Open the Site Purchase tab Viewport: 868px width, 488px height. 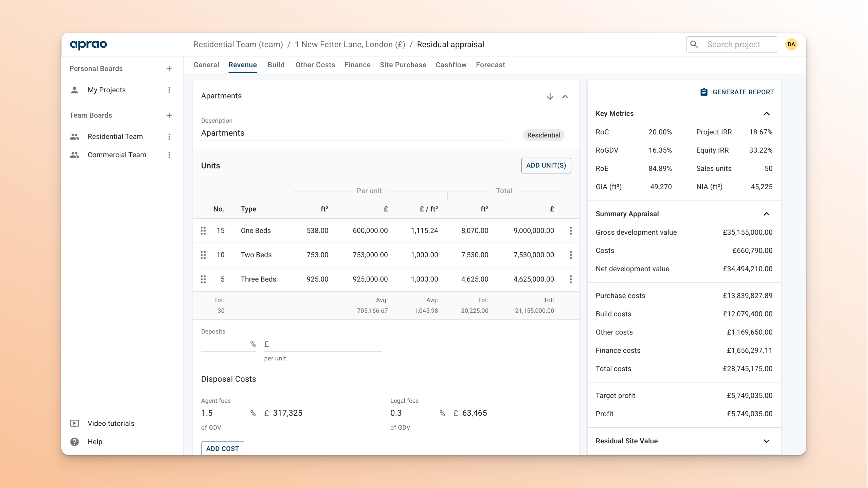point(403,65)
